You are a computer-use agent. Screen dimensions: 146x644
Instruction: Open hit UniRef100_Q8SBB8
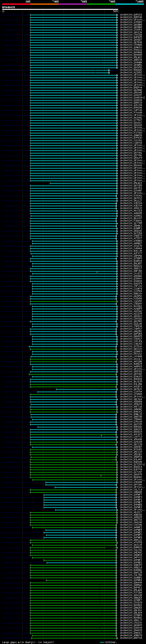coord(131,25)
